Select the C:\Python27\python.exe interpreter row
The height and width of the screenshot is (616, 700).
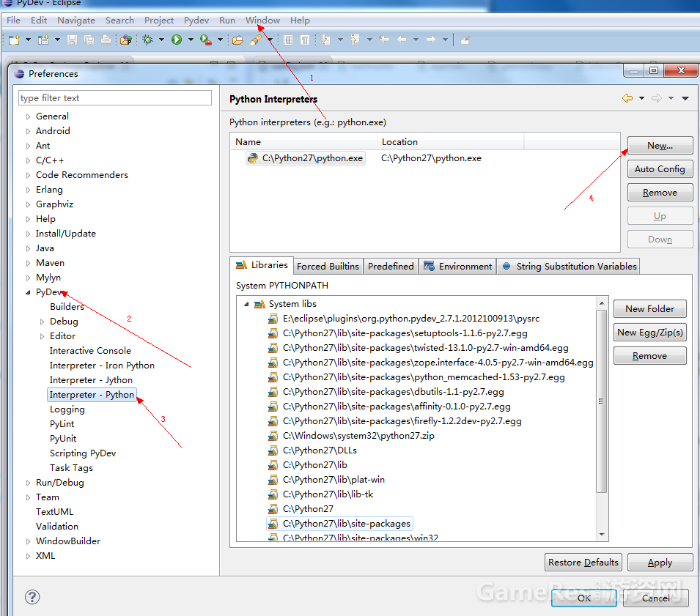pos(424,158)
